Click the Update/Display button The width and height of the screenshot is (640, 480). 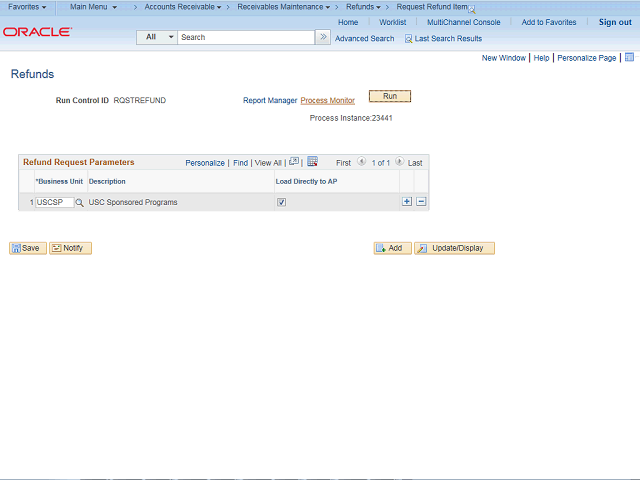(x=454, y=248)
